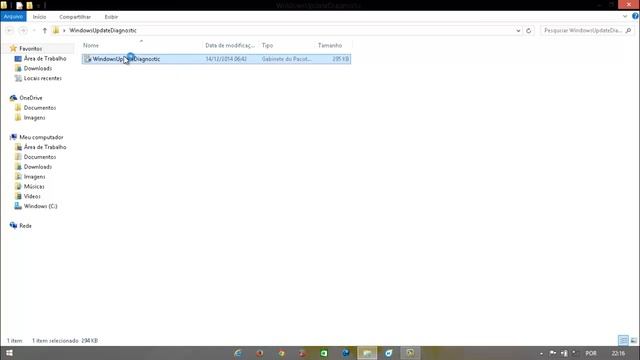Click the WindowsUpdateDiagnostic address breadcrumb
Screen dimensions: 640x360
coord(103,31)
